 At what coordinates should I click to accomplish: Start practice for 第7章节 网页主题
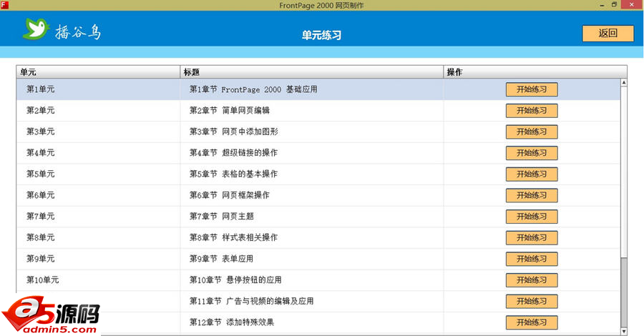coord(532,217)
